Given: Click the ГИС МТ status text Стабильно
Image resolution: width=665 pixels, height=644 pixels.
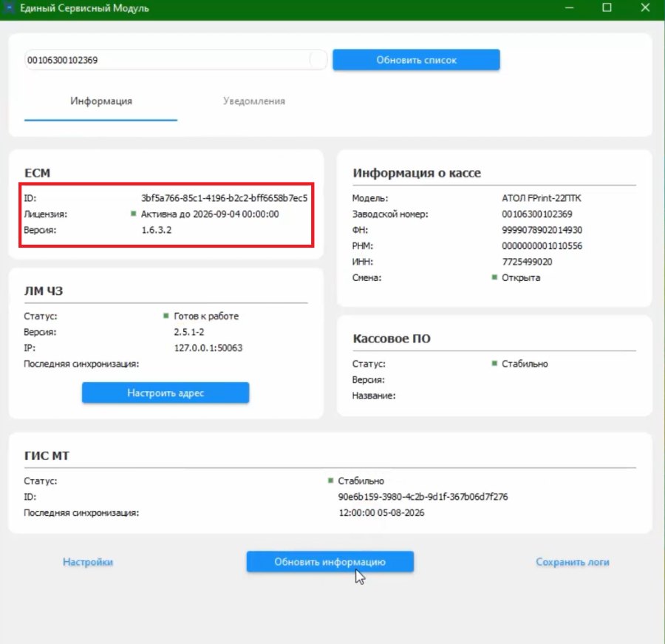Looking at the screenshot, I should (x=361, y=481).
